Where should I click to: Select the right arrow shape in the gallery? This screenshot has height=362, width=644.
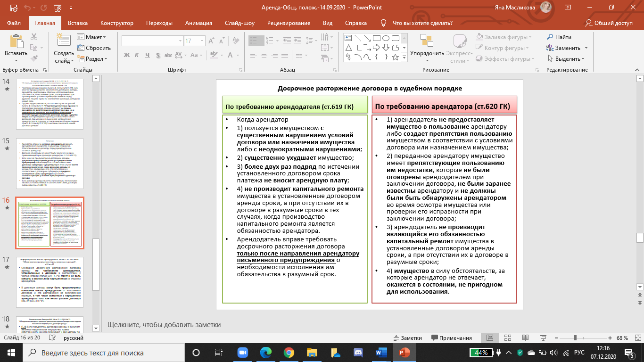pyautogui.click(x=376, y=48)
